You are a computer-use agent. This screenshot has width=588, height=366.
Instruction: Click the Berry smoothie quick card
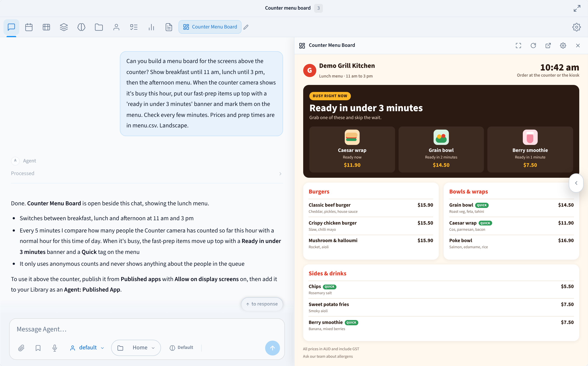530,149
